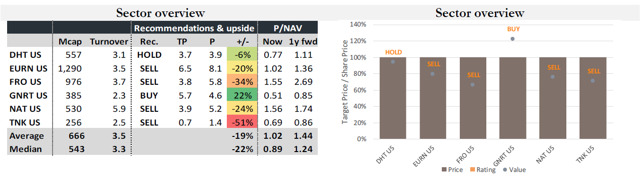Click the DHT US bar in chart
Viewport: 644px width, 180px height.
(393, 98)
